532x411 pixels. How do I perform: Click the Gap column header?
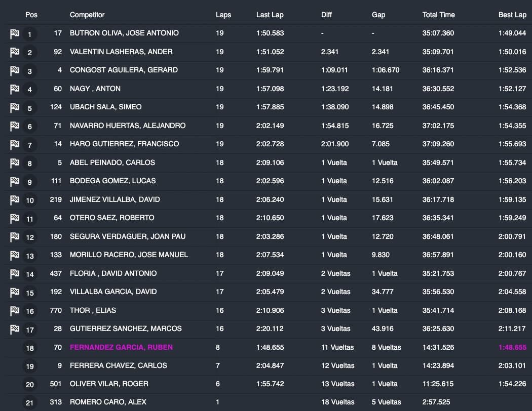tap(378, 15)
